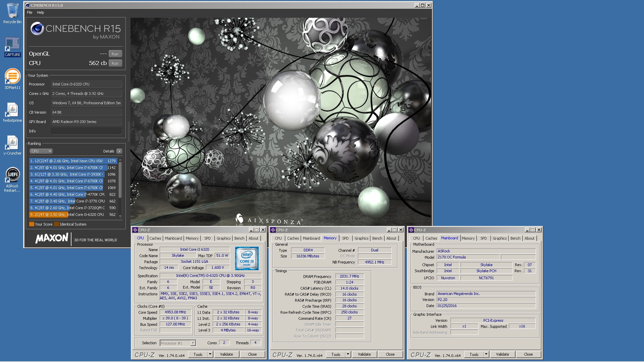Click the Memory CPU-Z window title icon

tap(273, 230)
